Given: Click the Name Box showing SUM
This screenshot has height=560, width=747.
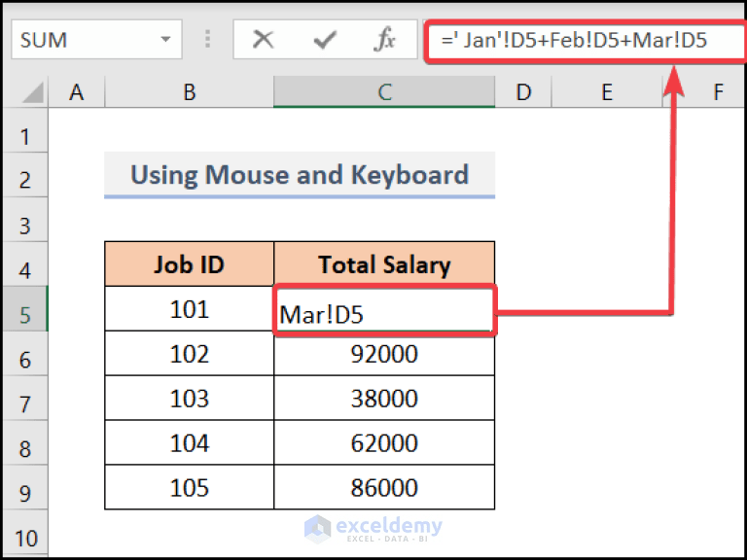Looking at the screenshot, I should click(96, 39).
